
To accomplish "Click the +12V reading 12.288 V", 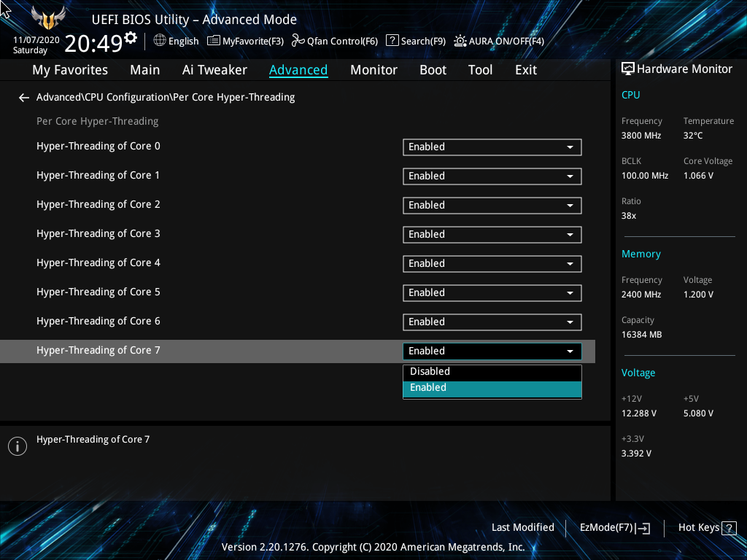I will pos(638,413).
